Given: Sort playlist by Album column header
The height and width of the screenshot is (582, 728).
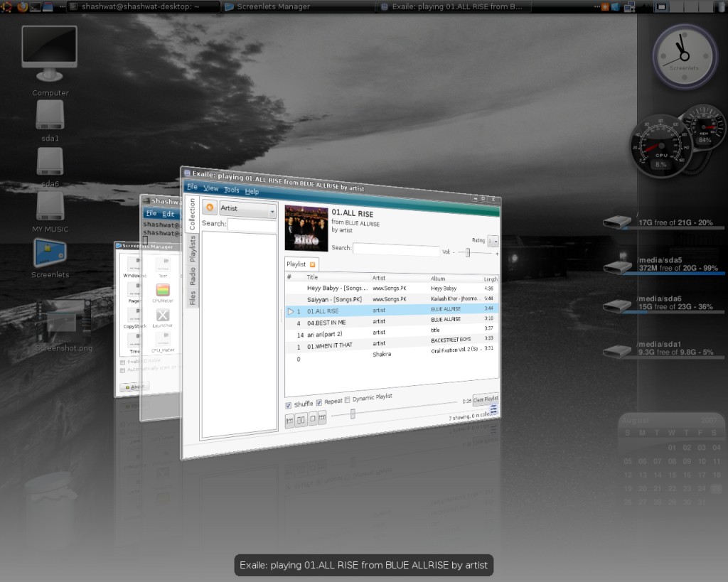Looking at the screenshot, I should tap(438, 279).
